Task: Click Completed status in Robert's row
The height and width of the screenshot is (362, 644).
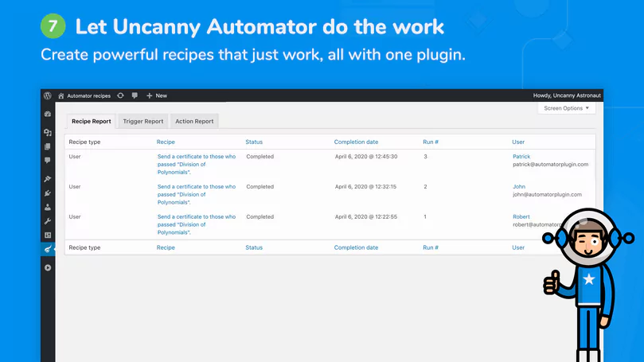Action: coord(260,216)
